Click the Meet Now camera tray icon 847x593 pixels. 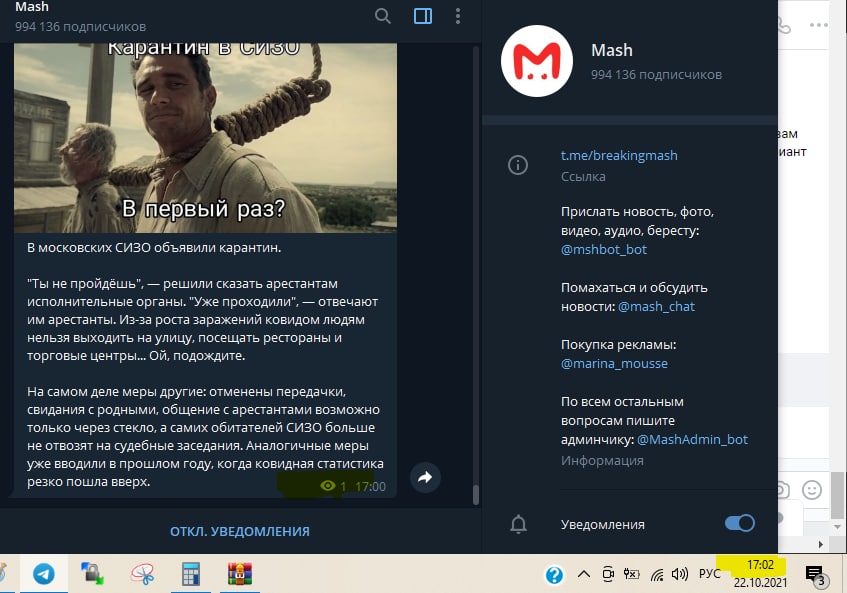(x=608, y=574)
